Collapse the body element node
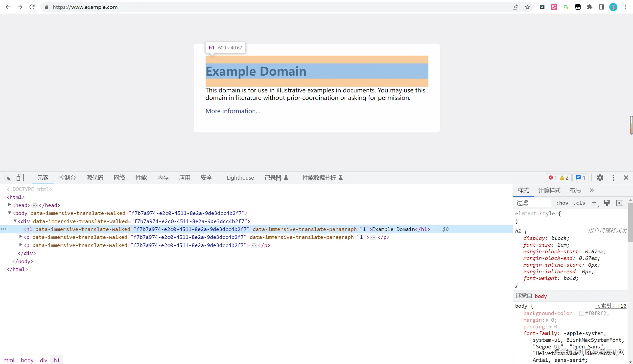Viewport: 633px width, 364px height. (x=9, y=213)
